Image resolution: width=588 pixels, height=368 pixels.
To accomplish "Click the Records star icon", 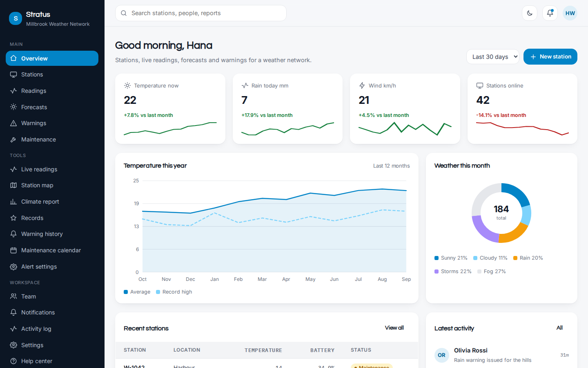I will (13, 218).
